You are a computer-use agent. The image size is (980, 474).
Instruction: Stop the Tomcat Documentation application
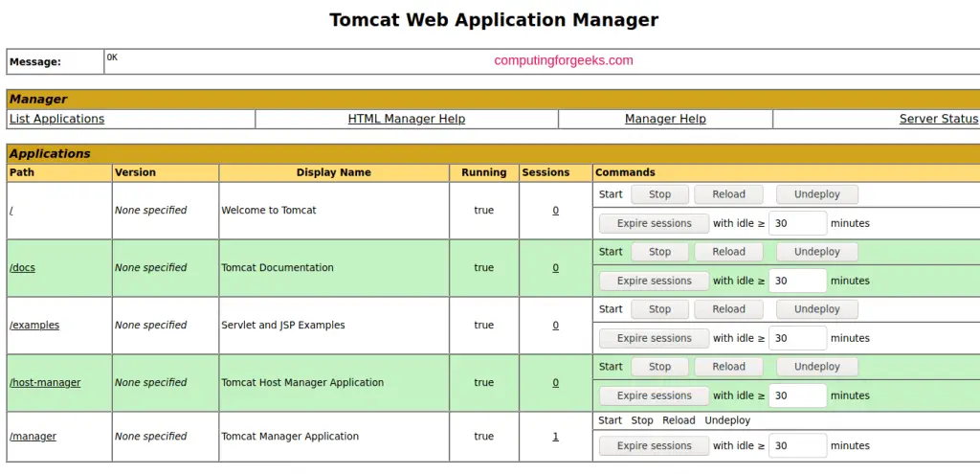click(659, 252)
